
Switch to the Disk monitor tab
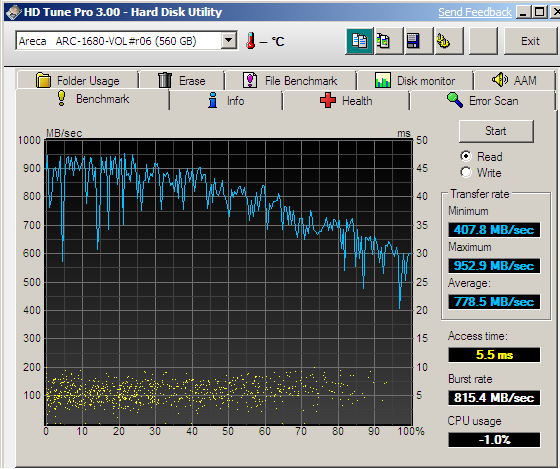coord(415,80)
